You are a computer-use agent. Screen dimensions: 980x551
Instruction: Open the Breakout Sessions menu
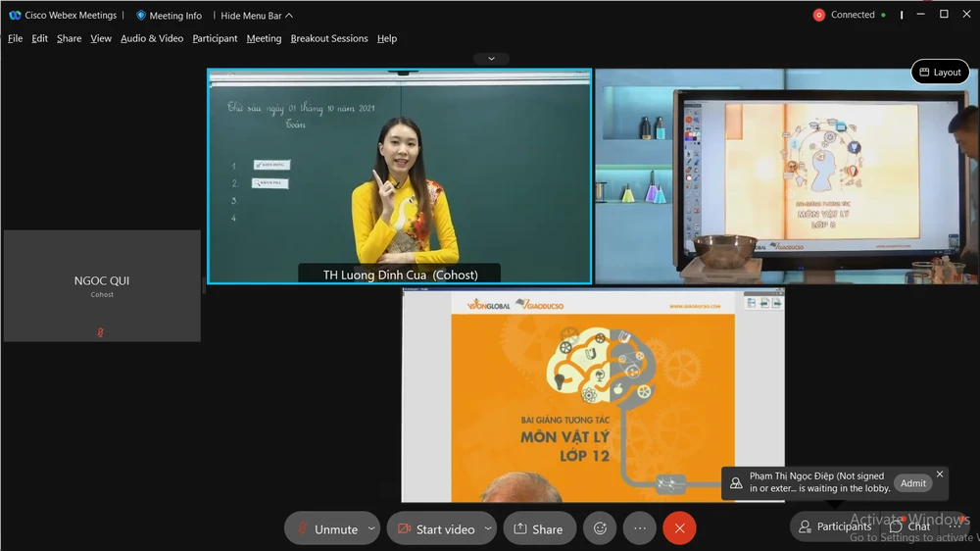[329, 38]
